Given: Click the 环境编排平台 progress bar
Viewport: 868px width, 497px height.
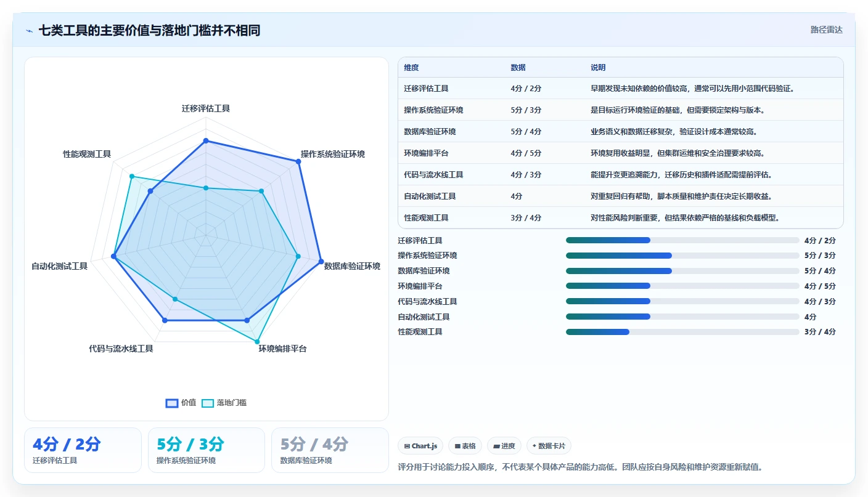Looking at the screenshot, I should coord(682,286).
